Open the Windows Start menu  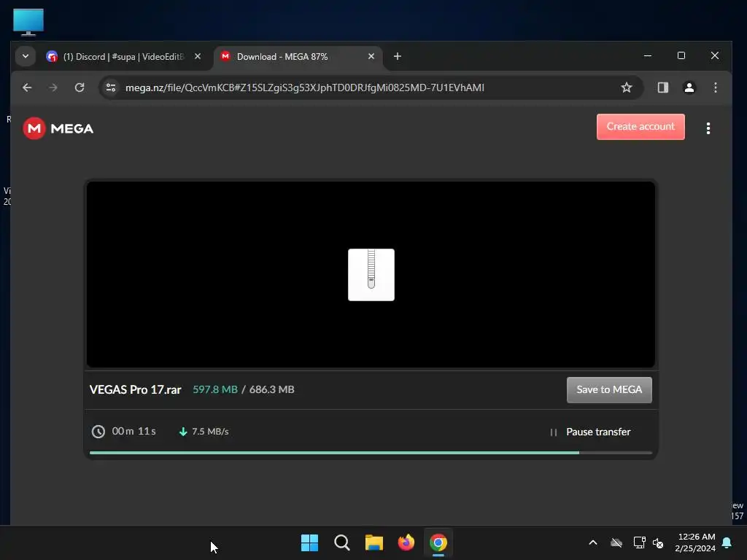[309, 542]
